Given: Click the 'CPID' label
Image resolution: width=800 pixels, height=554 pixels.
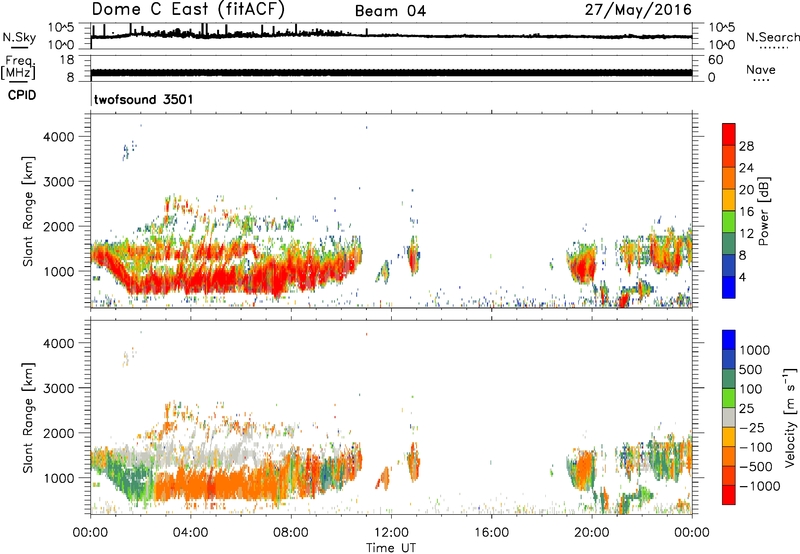Looking at the screenshot, I should (x=22, y=95).
